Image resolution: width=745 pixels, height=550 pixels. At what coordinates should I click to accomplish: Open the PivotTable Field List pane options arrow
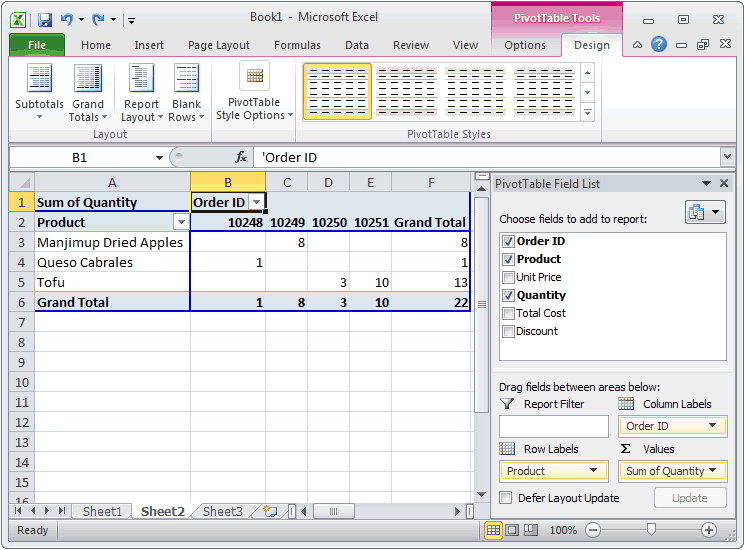click(x=707, y=183)
